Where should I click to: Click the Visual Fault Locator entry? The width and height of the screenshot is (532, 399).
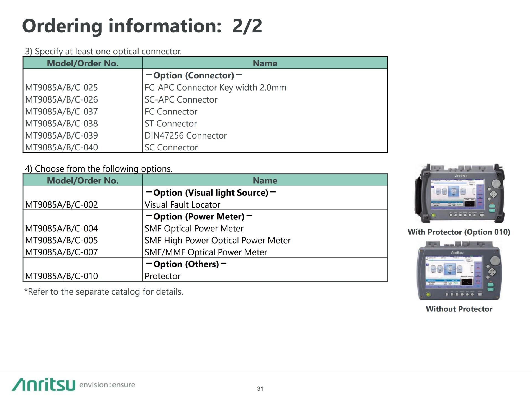[182, 205]
